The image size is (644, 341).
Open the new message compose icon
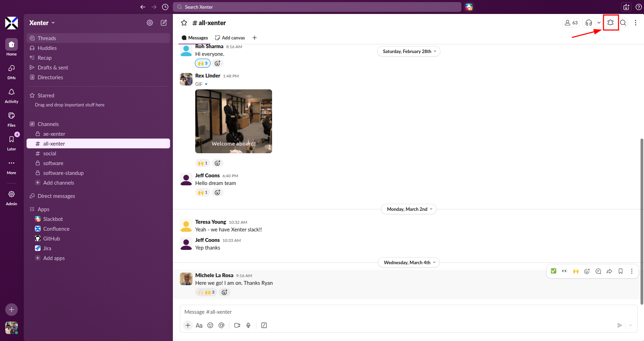[163, 23]
